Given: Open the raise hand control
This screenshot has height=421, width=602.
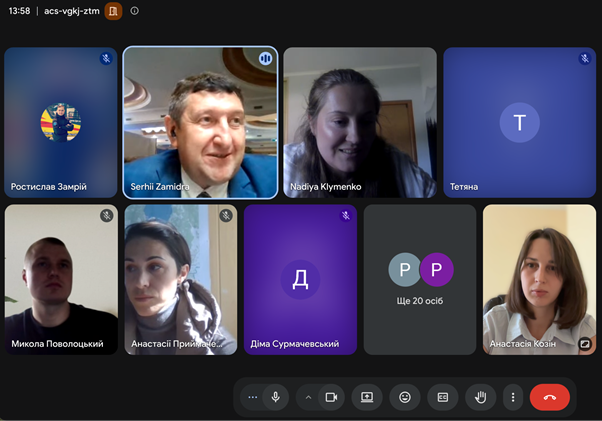Looking at the screenshot, I should pos(480,397).
